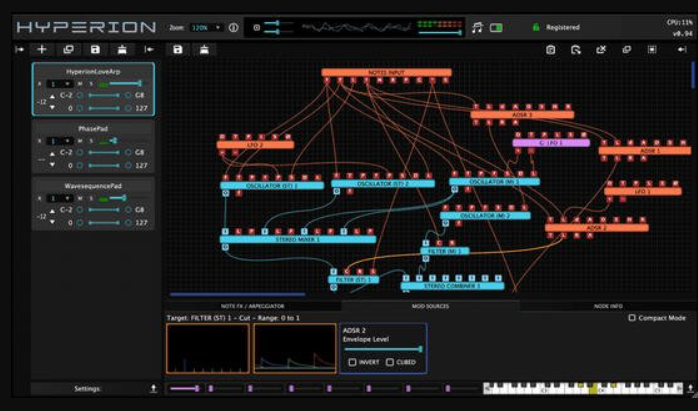Open the channel dropdown in PhasePad layer
The image size is (698, 411).
coord(60,141)
